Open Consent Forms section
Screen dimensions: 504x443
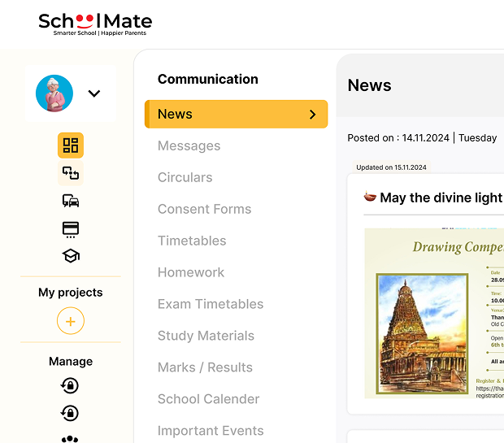pyautogui.click(x=204, y=209)
